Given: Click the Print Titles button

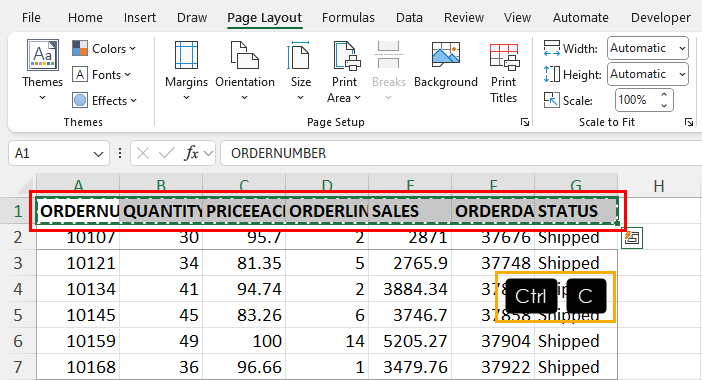Looking at the screenshot, I should tap(504, 72).
